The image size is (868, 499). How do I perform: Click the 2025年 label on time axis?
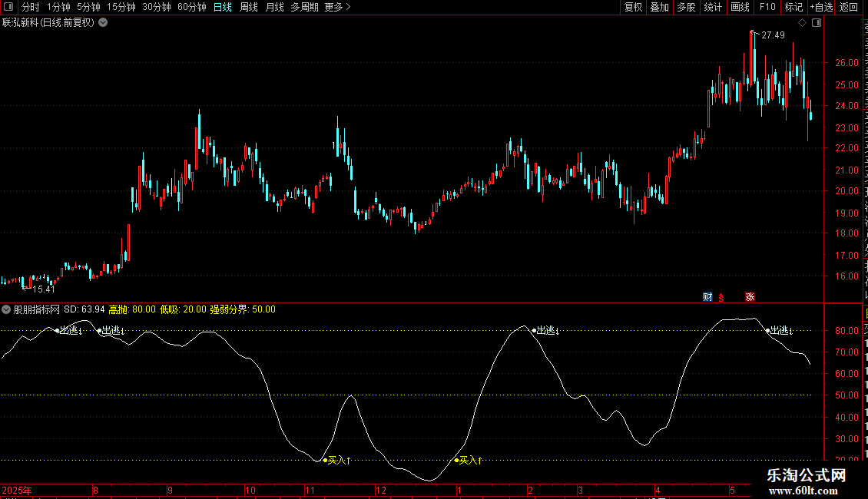(17, 490)
